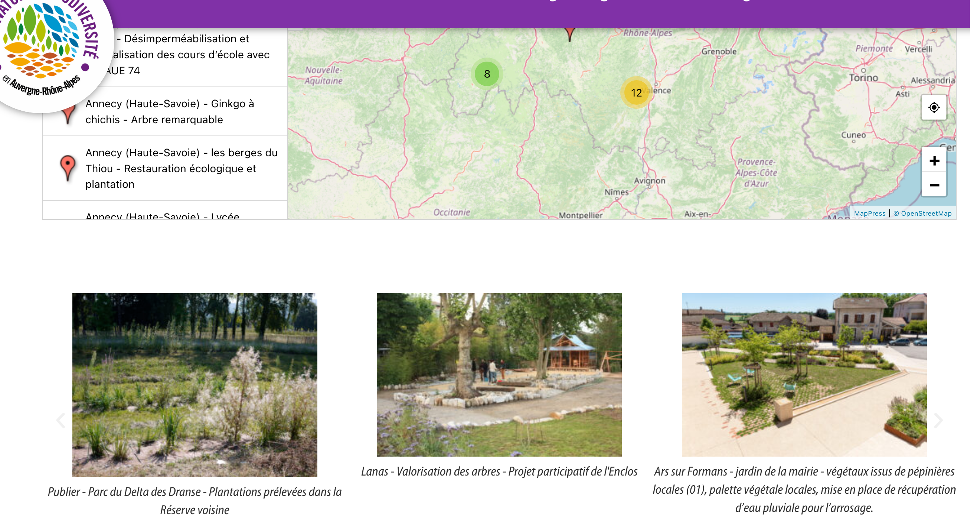Open the MapPress attribution link
This screenshot has height=529, width=980.
pos(870,213)
